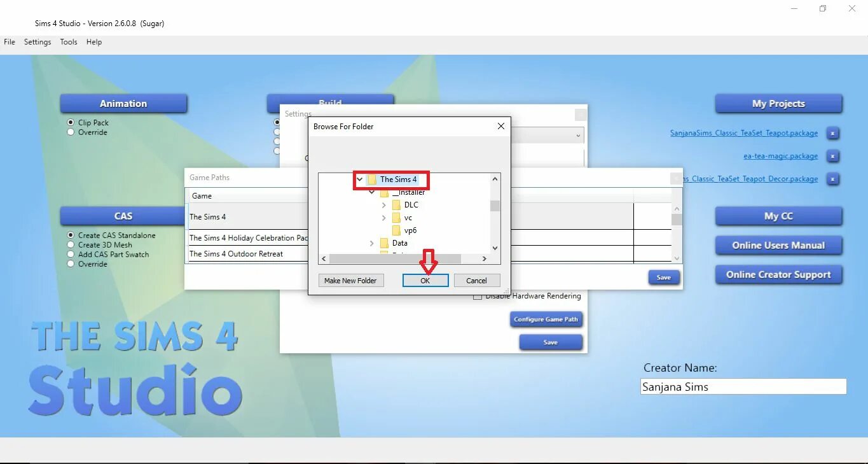Remove ea-tea-magic.package with its x button
This screenshot has height=464, width=868.
(833, 157)
